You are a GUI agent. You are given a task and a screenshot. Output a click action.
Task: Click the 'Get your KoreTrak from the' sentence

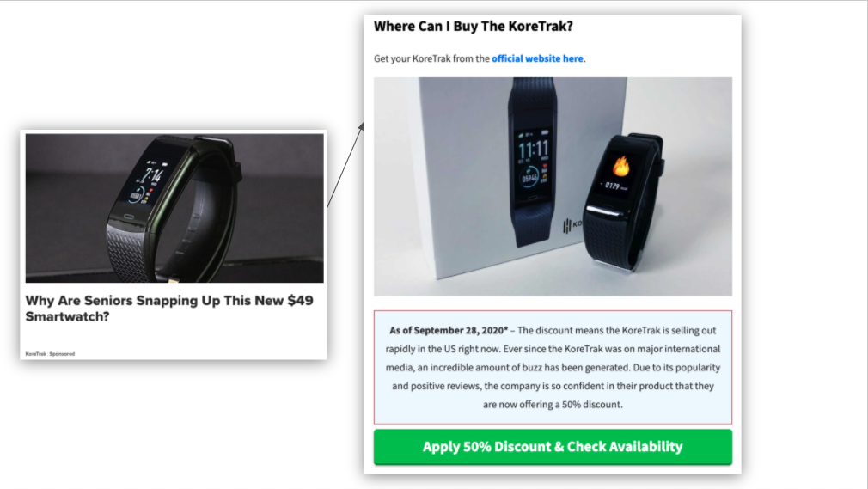pyautogui.click(x=431, y=58)
